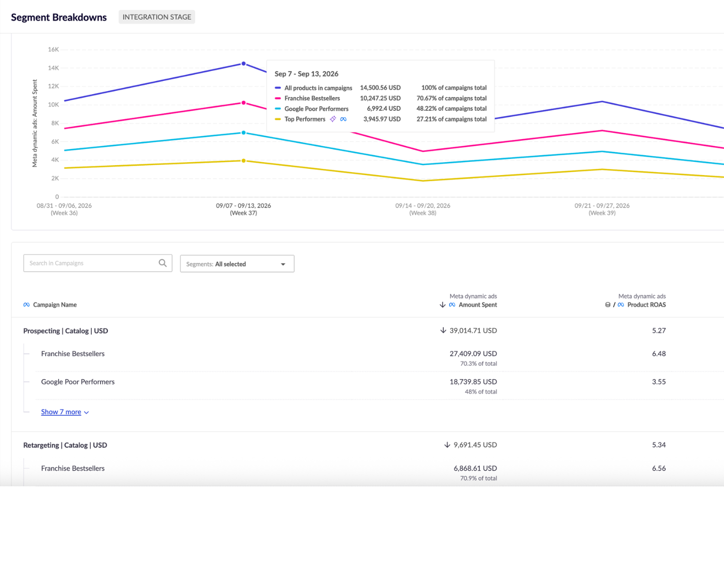Click the pink Week 37 data point on the chart

244,103
